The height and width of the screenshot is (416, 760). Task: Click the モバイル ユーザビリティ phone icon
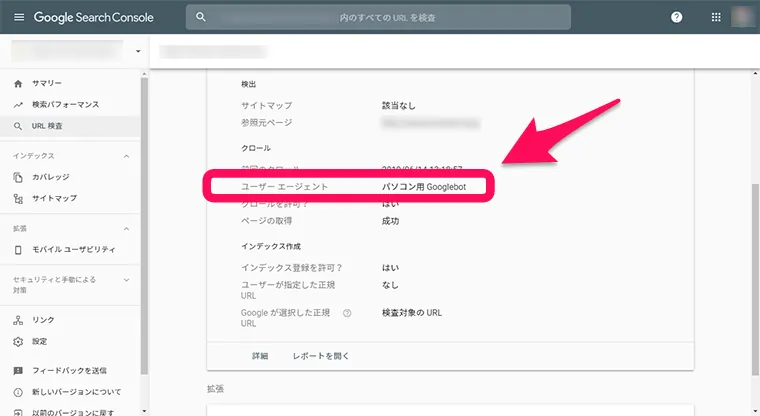click(x=18, y=250)
